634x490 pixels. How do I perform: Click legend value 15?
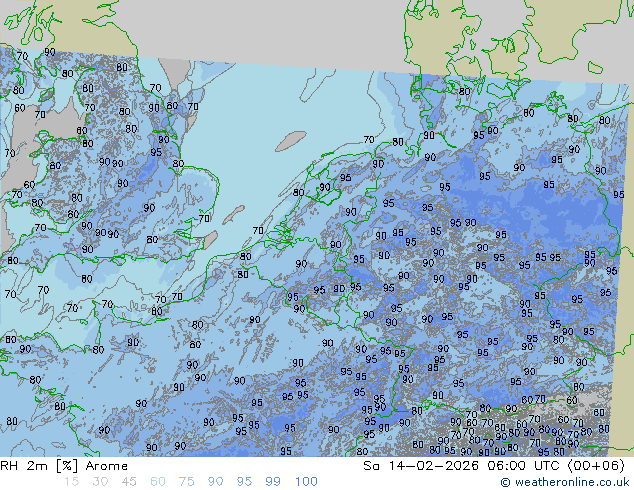pyautogui.click(x=71, y=482)
